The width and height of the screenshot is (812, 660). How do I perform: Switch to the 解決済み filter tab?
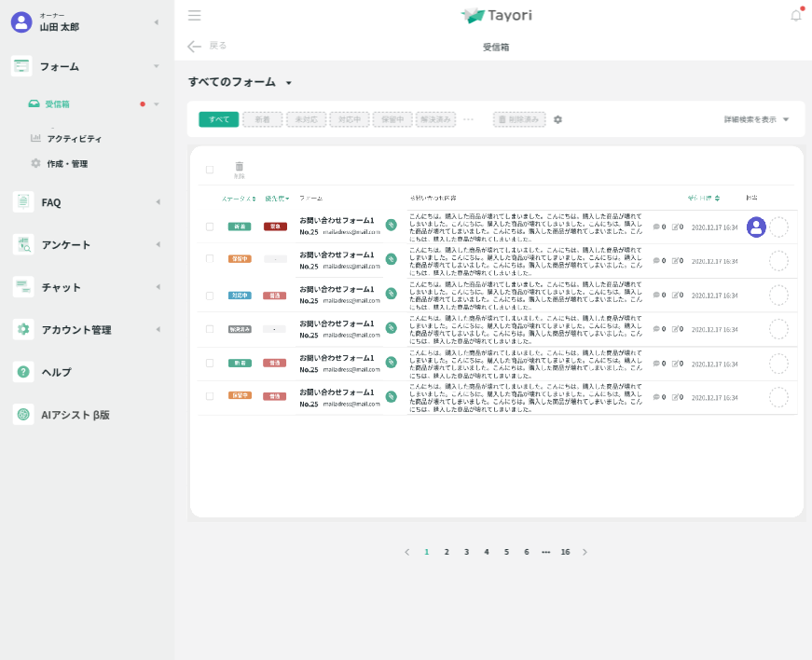[x=436, y=119]
